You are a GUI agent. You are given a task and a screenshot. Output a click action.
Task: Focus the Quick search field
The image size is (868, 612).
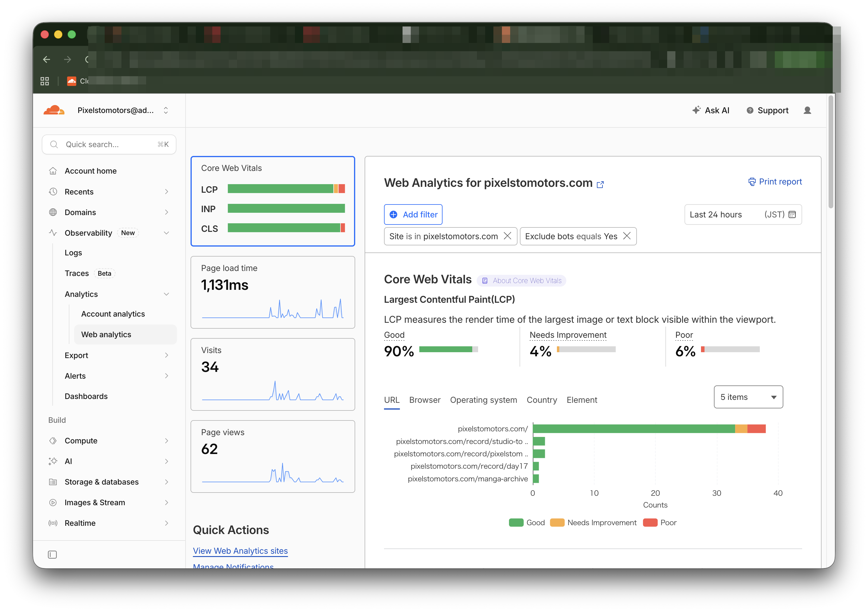(x=109, y=144)
